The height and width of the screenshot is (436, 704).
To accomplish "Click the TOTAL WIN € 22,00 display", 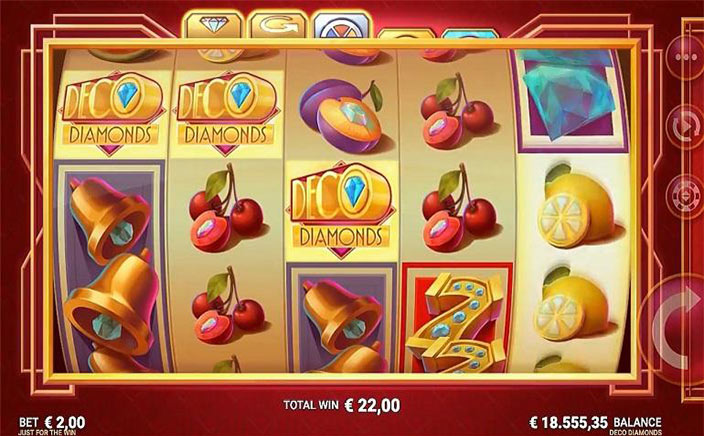I will coord(342,405).
